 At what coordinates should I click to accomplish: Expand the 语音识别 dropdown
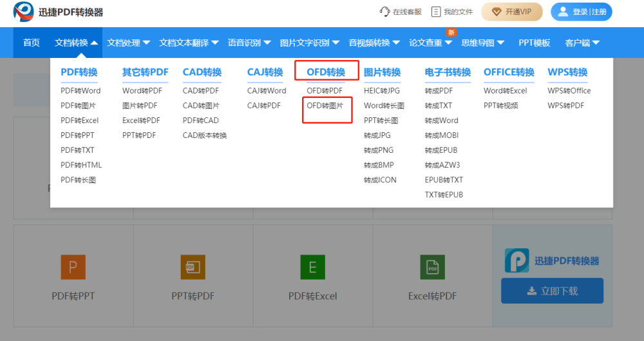249,43
